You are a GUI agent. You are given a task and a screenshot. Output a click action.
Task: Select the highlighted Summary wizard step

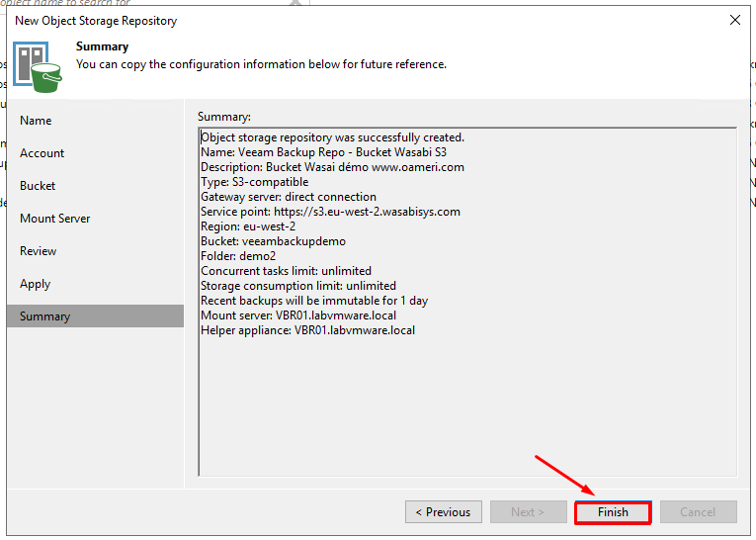pyautogui.click(x=96, y=316)
